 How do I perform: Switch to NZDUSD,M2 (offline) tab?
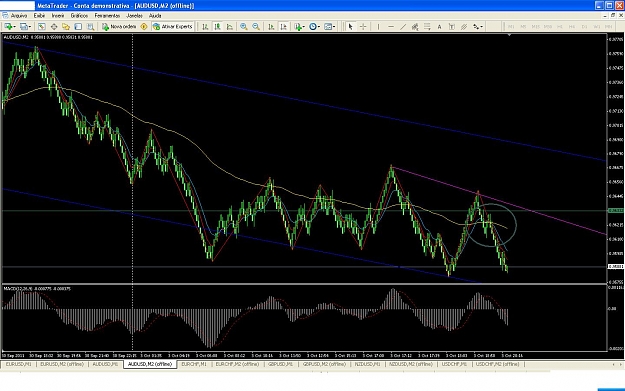(411, 364)
